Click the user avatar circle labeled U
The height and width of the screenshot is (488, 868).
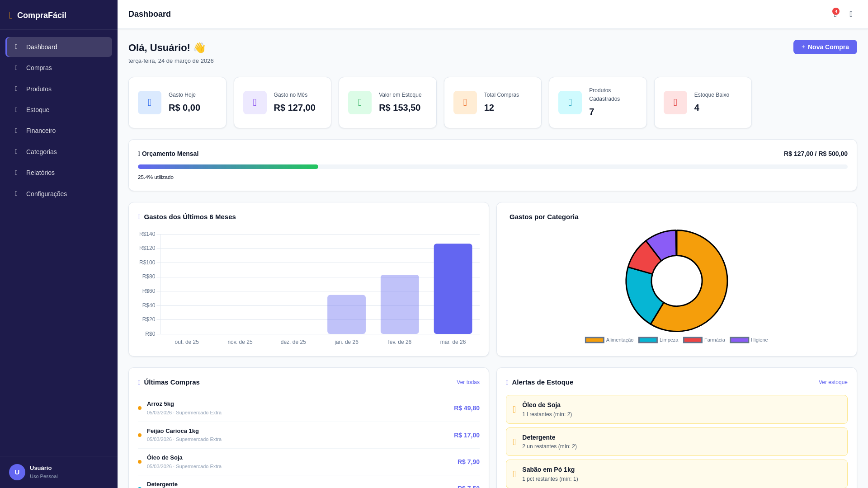(17, 472)
